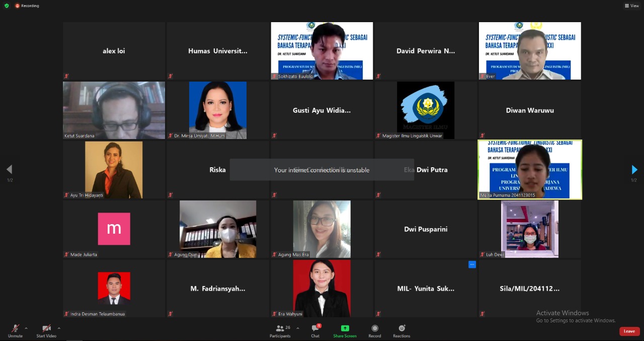Click the Gusti Ayu Widia... tile
Screen dimensions: 644x341
click(322, 110)
